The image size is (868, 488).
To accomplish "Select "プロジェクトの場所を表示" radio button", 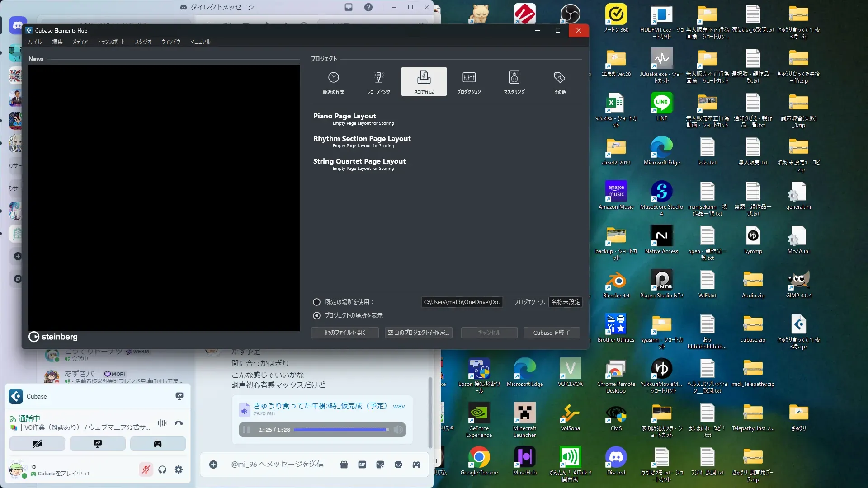I will coord(317,315).
